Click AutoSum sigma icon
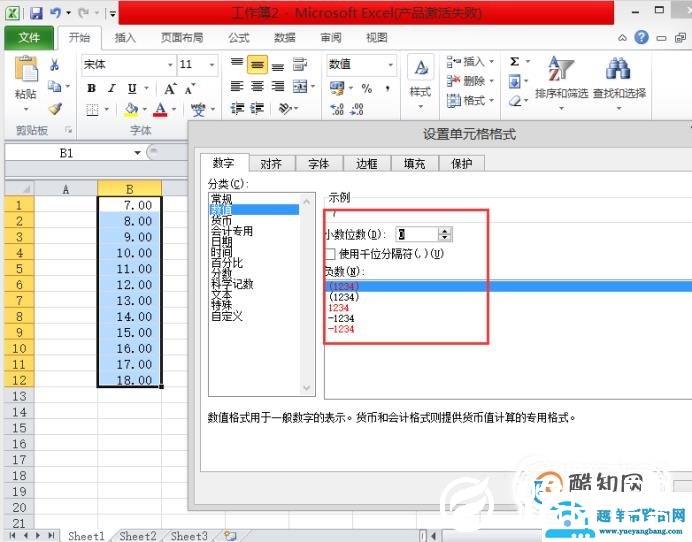This screenshot has width=692, height=542. pos(514,62)
